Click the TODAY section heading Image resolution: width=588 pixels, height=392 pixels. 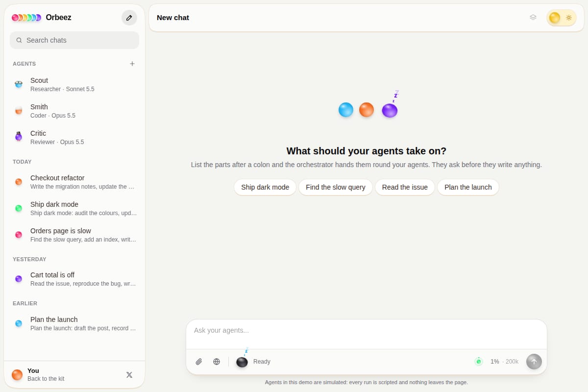click(22, 162)
